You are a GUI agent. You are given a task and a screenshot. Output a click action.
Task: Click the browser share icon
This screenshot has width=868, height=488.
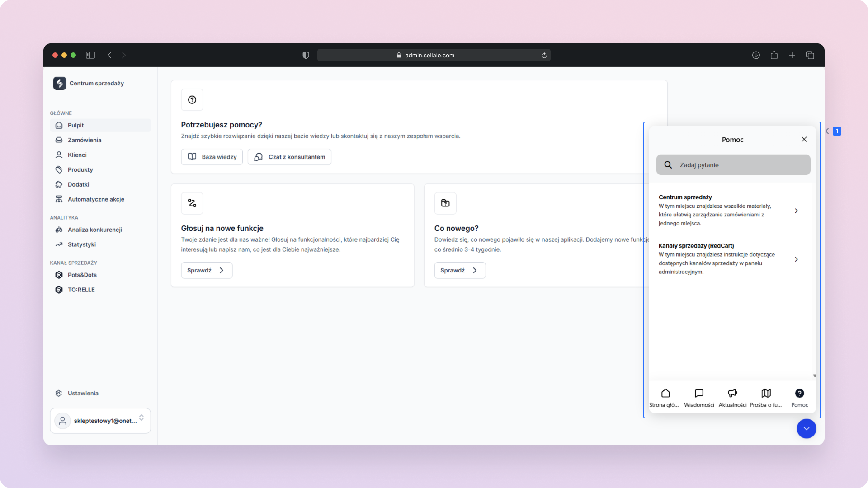click(774, 55)
